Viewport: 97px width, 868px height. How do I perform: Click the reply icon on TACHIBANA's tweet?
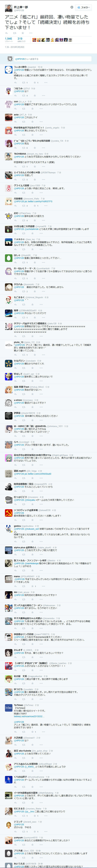[16, 166]
